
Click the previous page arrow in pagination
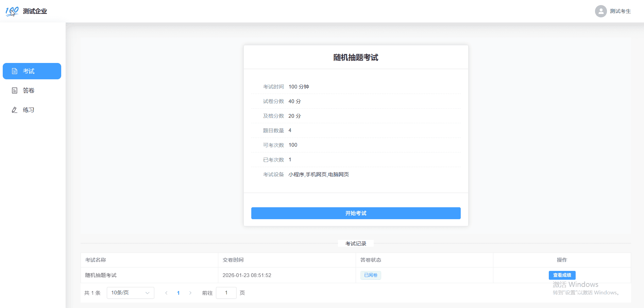click(166, 293)
